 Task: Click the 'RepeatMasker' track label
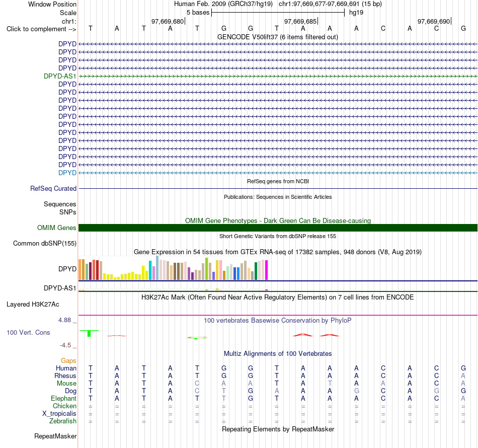point(55,436)
